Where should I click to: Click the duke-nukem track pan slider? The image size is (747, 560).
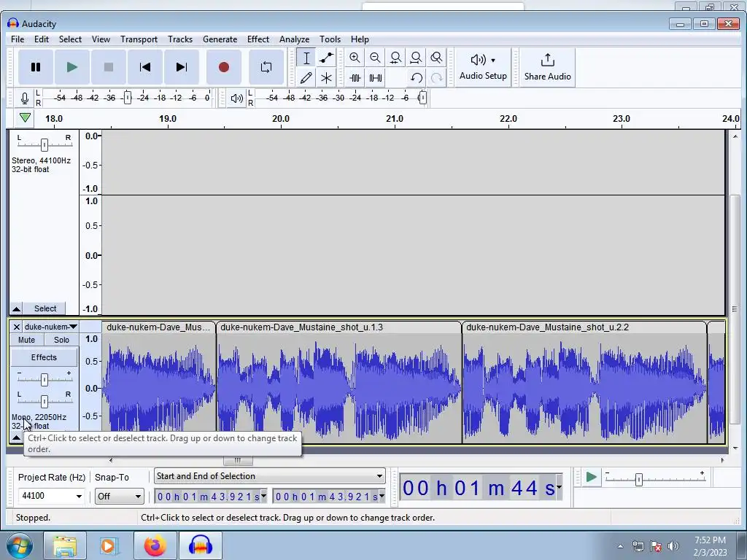(44, 401)
